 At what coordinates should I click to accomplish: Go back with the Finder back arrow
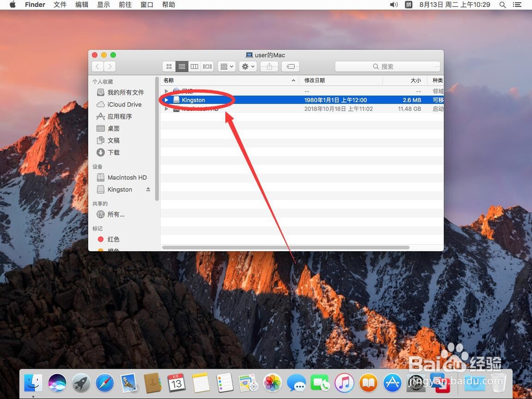point(98,66)
